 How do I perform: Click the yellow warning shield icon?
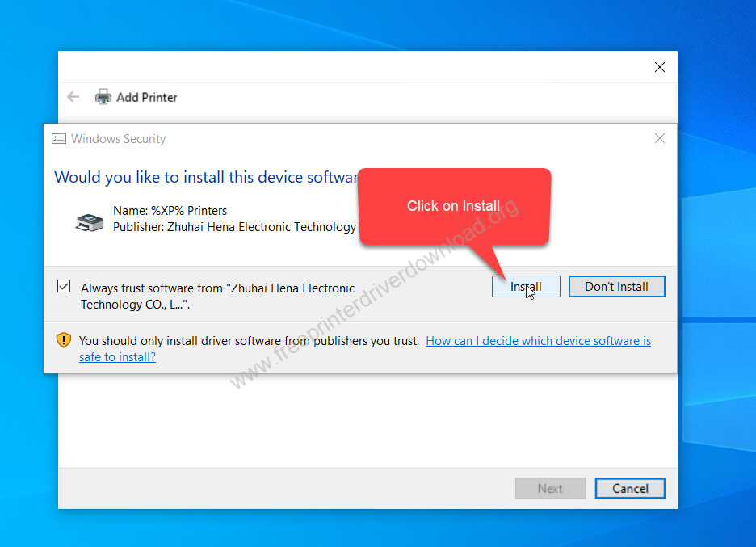point(64,340)
